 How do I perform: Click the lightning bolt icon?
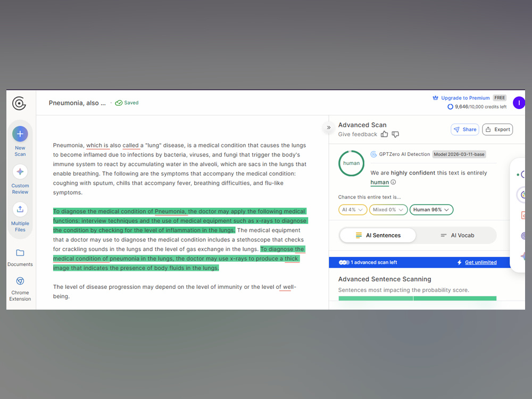(x=460, y=262)
